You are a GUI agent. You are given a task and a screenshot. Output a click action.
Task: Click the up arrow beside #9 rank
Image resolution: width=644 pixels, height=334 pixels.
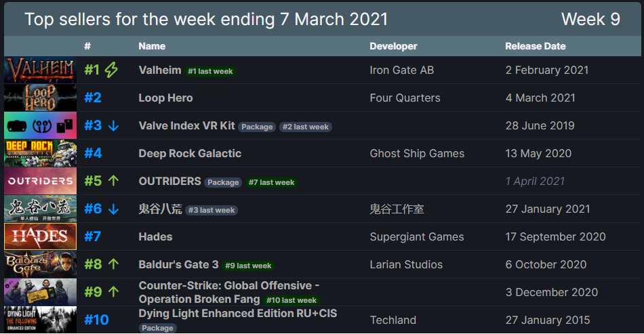click(113, 292)
